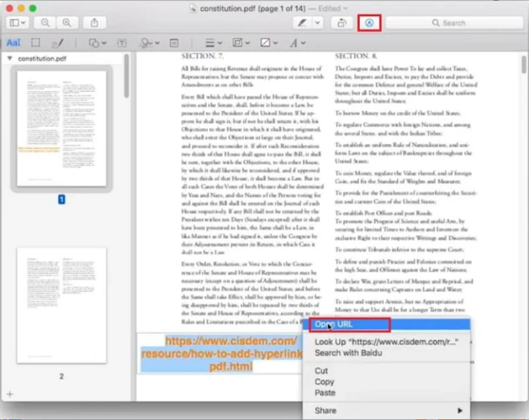Toggle the Markup Toolbar button
529x420 pixels.
(369, 23)
